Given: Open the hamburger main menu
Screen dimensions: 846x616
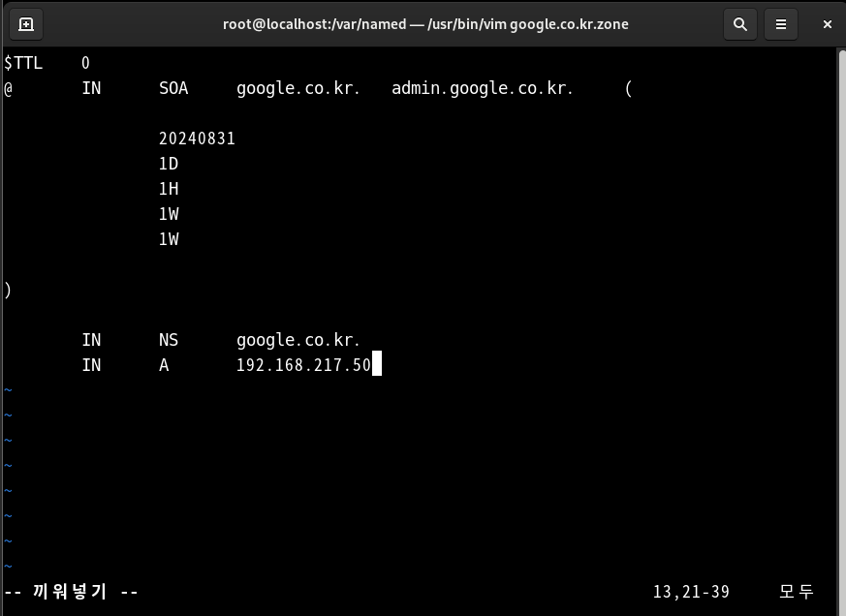Looking at the screenshot, I should coord(781,24).
